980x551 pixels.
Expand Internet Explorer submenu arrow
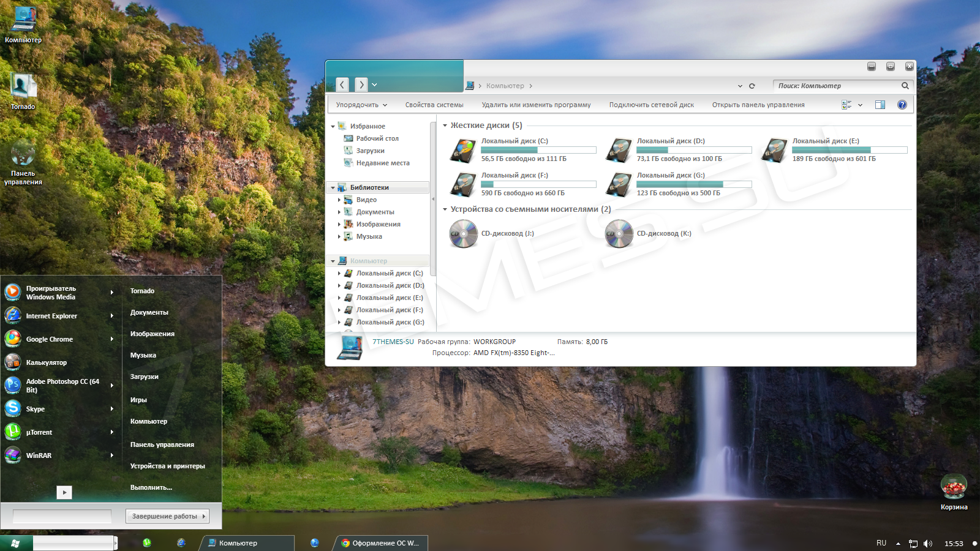point(112,316)
